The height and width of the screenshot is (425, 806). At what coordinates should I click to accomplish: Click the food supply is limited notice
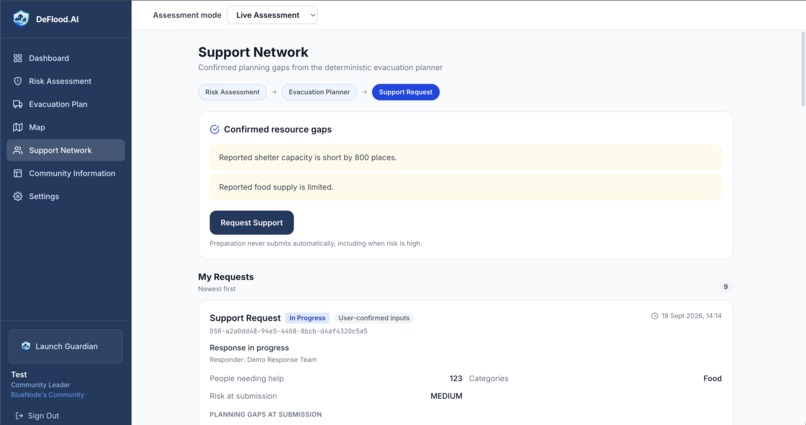pos(465,187)
